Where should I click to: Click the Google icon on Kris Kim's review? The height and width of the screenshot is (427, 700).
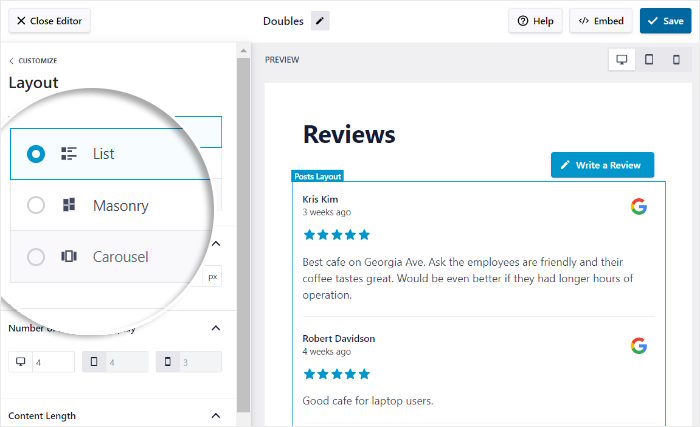639,206
